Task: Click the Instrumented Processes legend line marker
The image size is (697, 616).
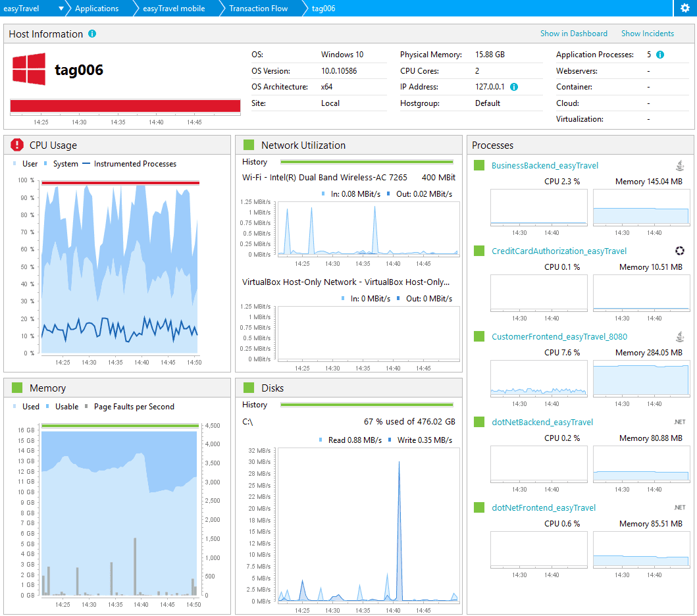Action: 86,164
